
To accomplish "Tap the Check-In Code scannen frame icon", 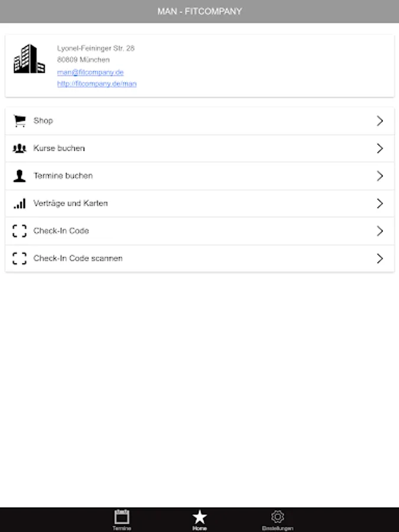I will (x=20, y=258).
